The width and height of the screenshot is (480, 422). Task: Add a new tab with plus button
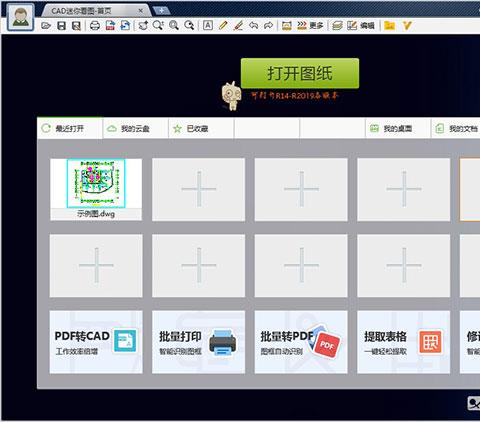coord(161,11)
